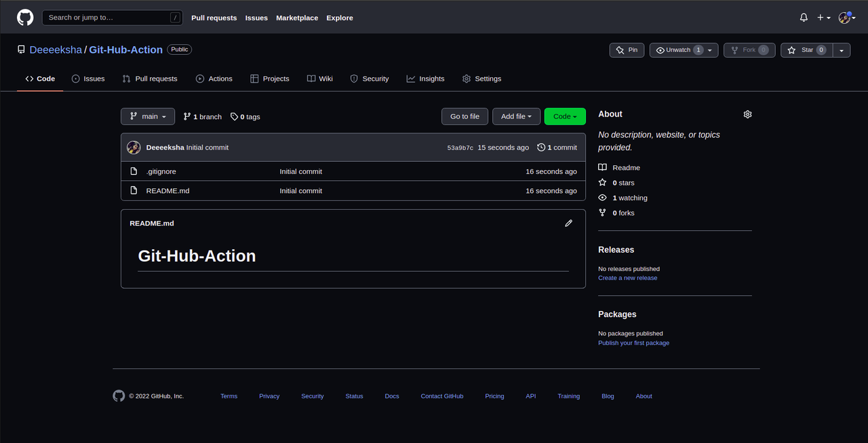View the 1 watching link
Screen dimensions: 868x443
point(623,198)
